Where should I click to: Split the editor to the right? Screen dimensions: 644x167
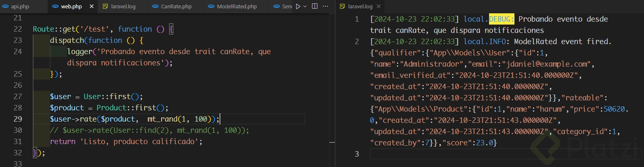pyautogui.click(x=315, y=6)
